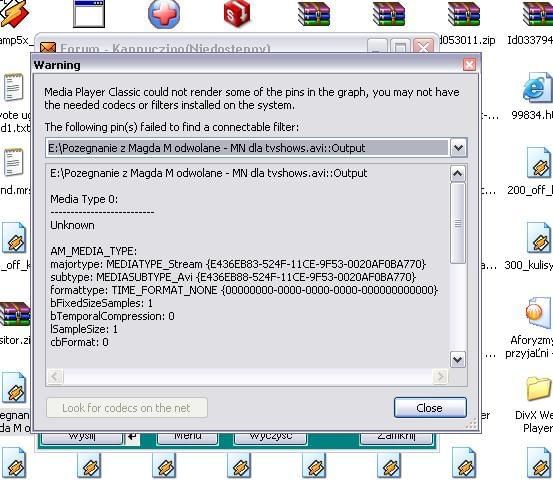
Task: Open the sitor.zi WinRAR archive icon
Action: 15,313
